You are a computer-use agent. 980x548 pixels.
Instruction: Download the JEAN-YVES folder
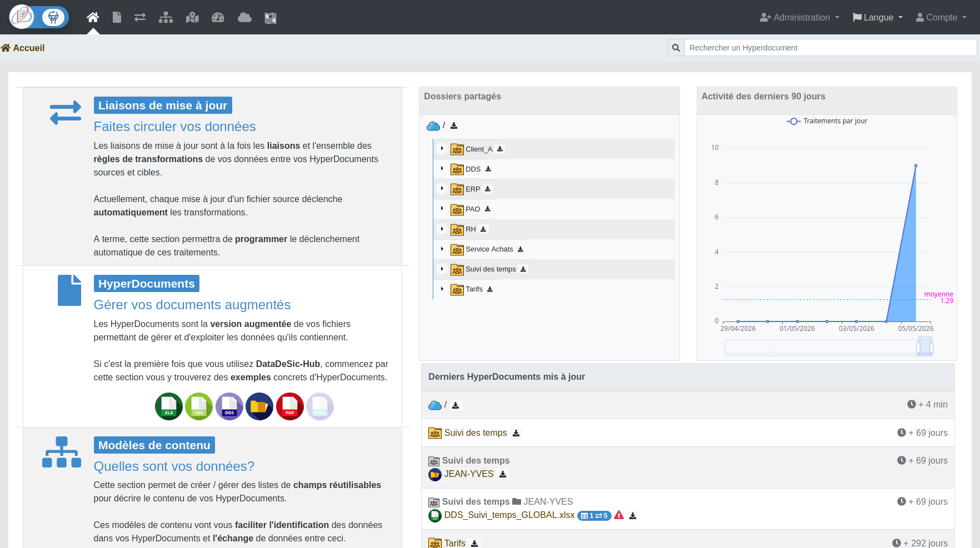(x=503, y=474)
